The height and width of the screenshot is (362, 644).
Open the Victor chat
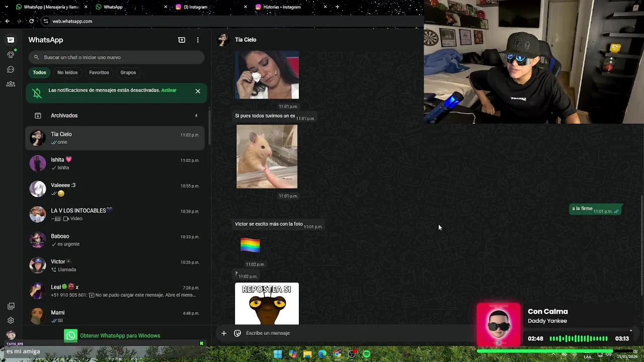point(116,265)
